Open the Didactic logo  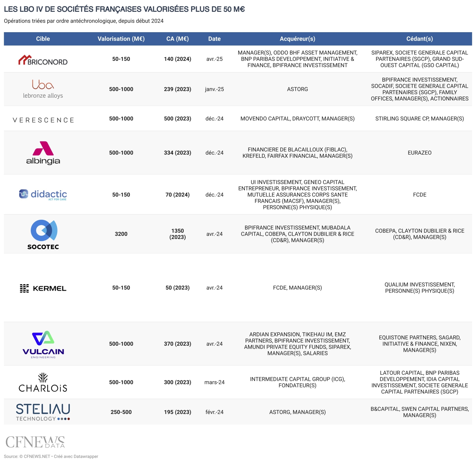[x=43, y=195]
